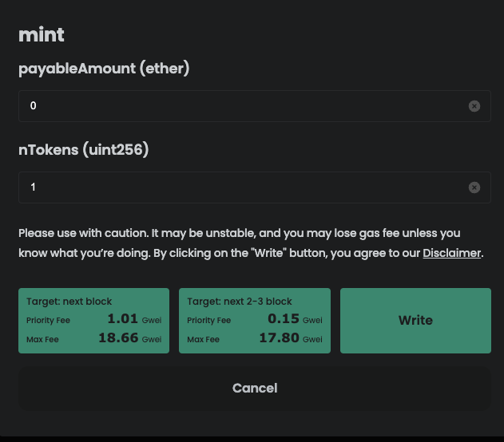Screen dimensions: 504x442
Task: Click the 'payableAmount (ether)' label
Action: click(x=104, y=69)
